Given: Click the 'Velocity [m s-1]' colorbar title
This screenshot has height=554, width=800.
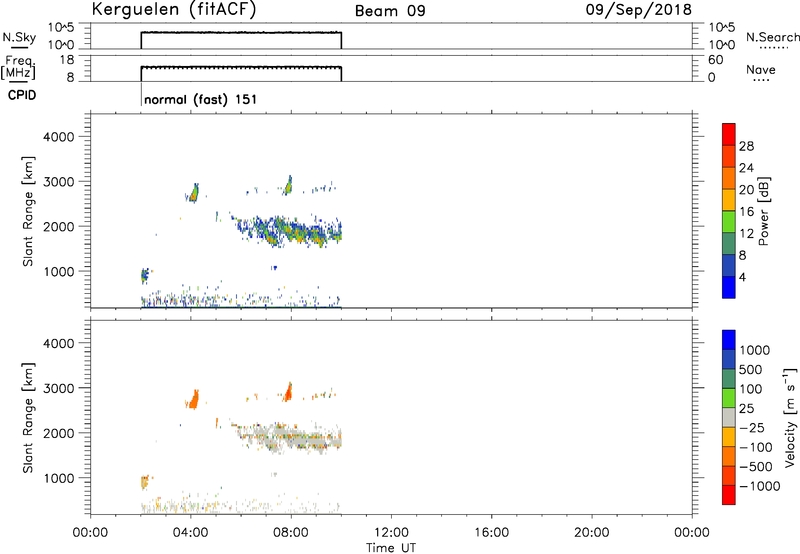Looking at the screenshot, I should click(790, 417).
